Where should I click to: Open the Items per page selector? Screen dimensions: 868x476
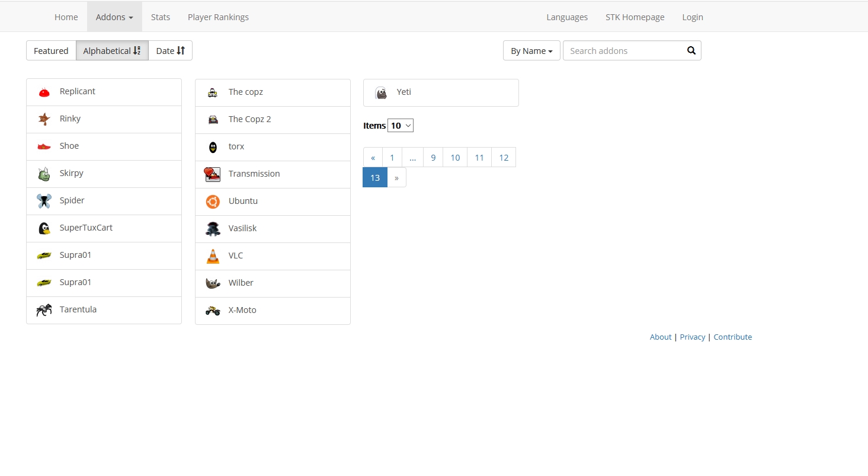click(x=400, y=126)
